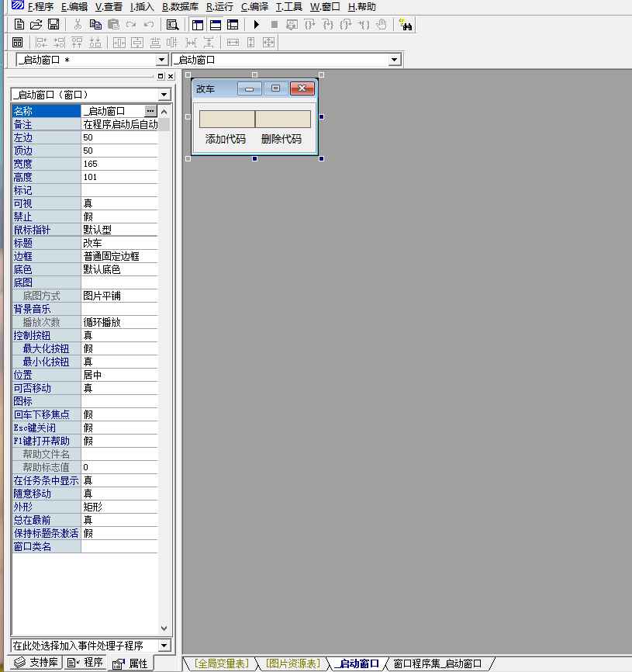Select the 删除代码 label in form
This screenshot has height=672, width=632.
point(281,139)
